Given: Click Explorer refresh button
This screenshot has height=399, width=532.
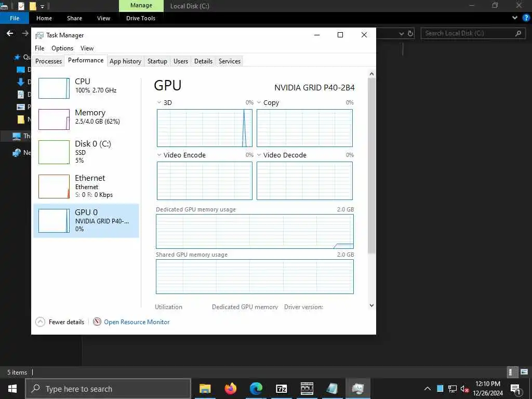Looking at the screenshot, I should (x=410, y=33).
